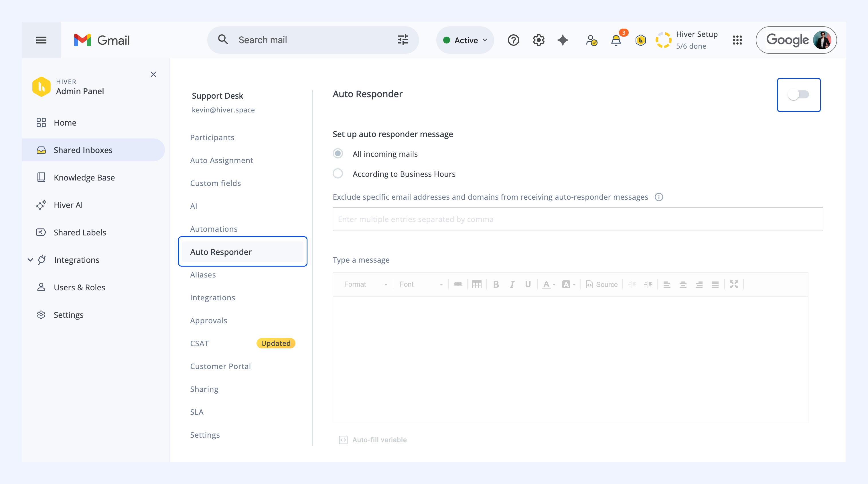Open the Customer Portal tab

[x=220, y=366]
